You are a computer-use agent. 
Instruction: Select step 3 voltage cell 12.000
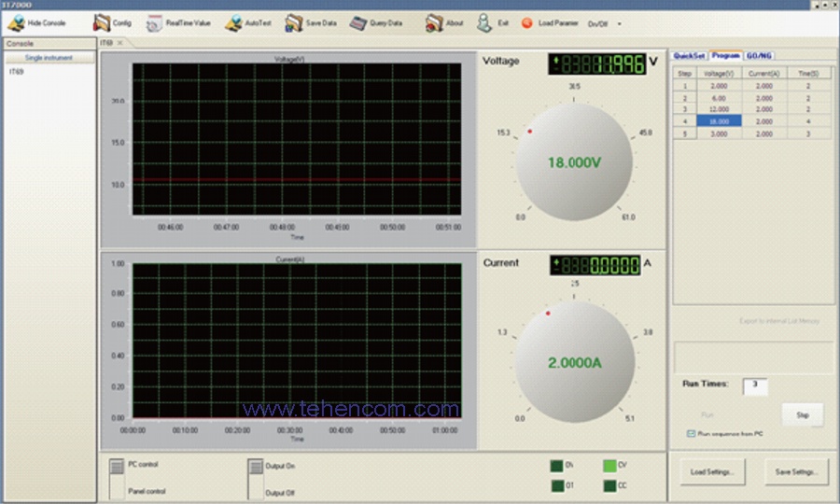(719, 109)
